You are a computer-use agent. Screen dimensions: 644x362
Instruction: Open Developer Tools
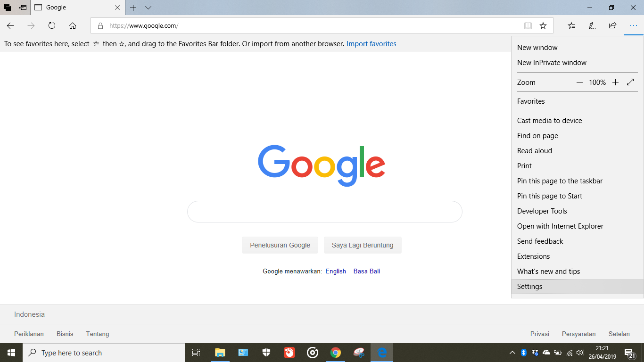[x=542, y=211]
